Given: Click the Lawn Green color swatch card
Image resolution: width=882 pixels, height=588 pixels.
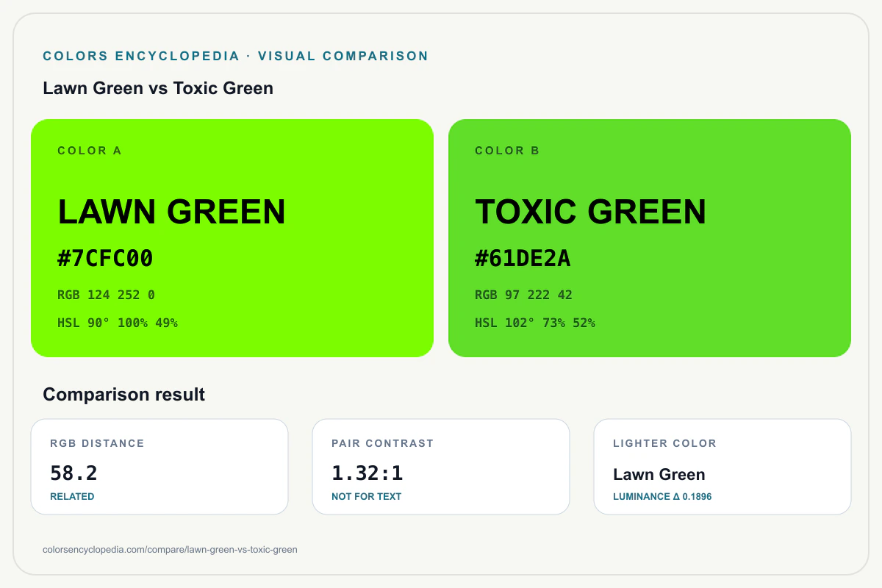Looking at the screenshot, I should click(x=232, y=238).
